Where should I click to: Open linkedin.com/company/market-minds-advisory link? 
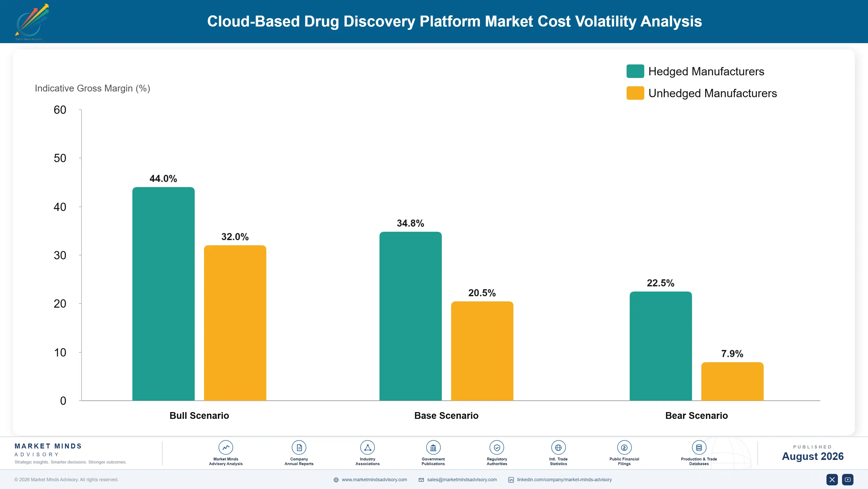[564, 480]
